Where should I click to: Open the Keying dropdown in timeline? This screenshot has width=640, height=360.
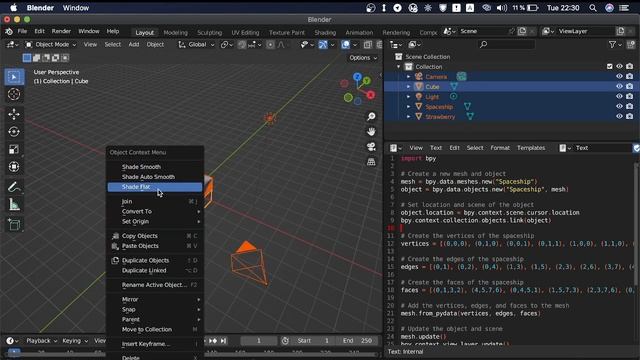[x=75, y=340]
